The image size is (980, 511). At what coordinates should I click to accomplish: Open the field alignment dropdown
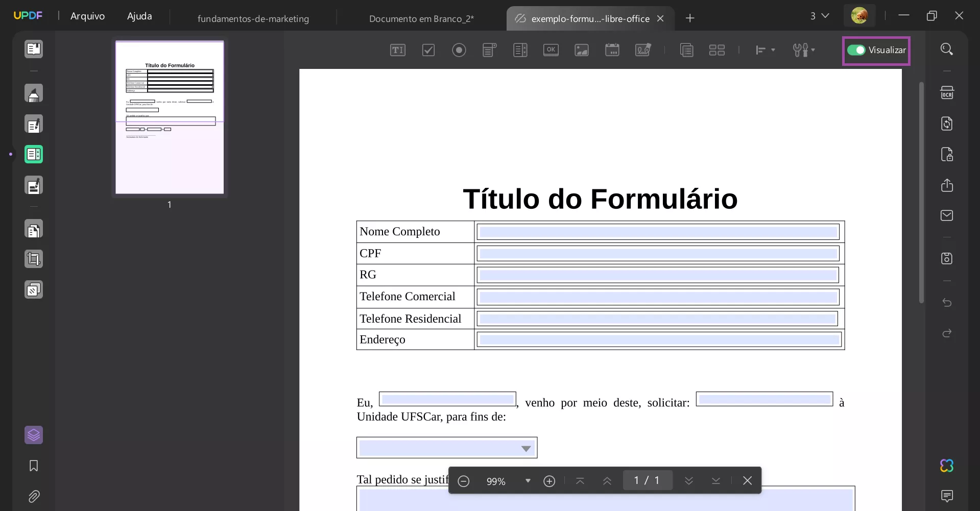[764, 50]
